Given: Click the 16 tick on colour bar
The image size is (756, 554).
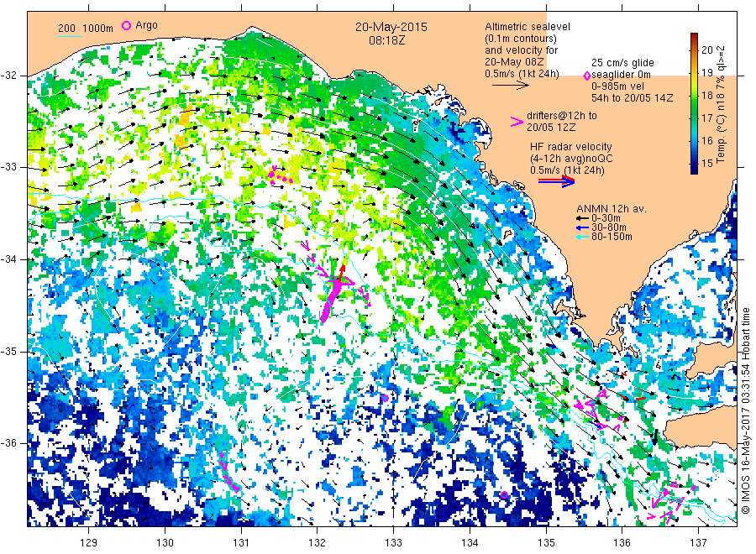Looking at the screenshot, I should click(x=706, y=140).
